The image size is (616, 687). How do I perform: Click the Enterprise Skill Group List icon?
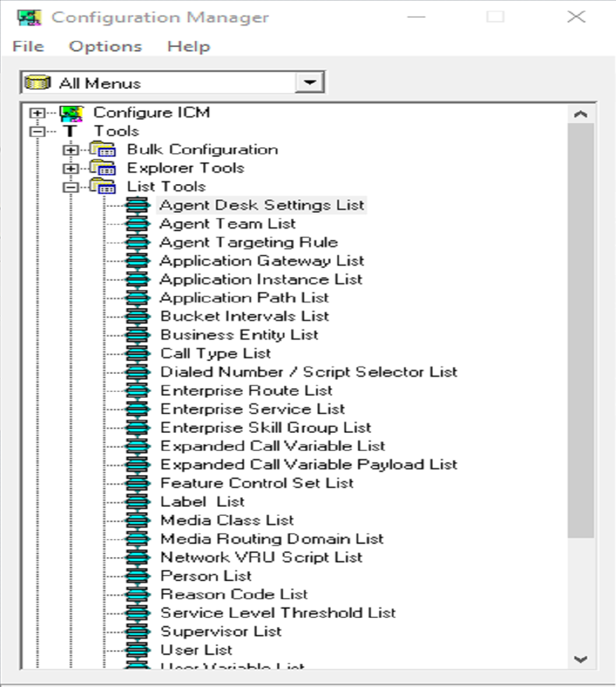coord(137,427)
